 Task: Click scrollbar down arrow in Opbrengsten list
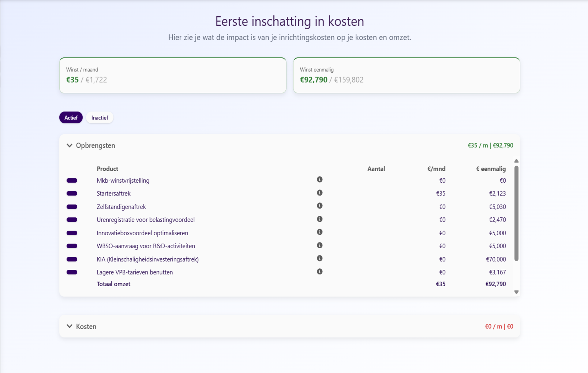516,292
